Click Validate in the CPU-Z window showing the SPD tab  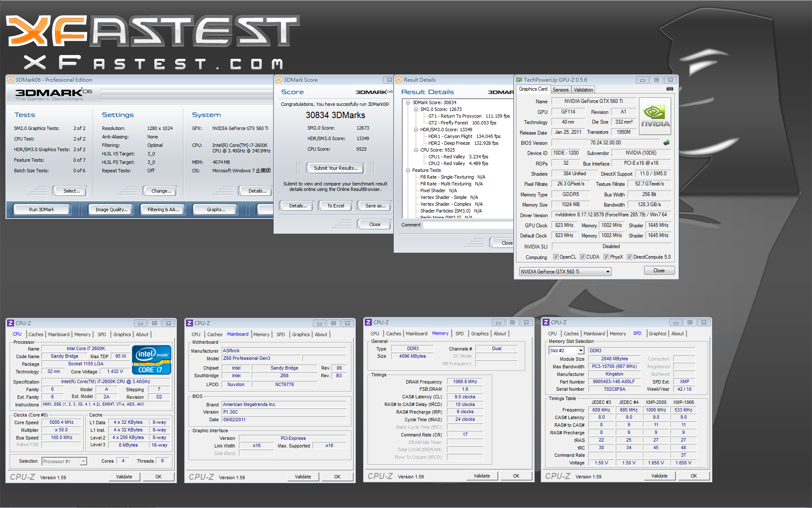click(659, 476)
